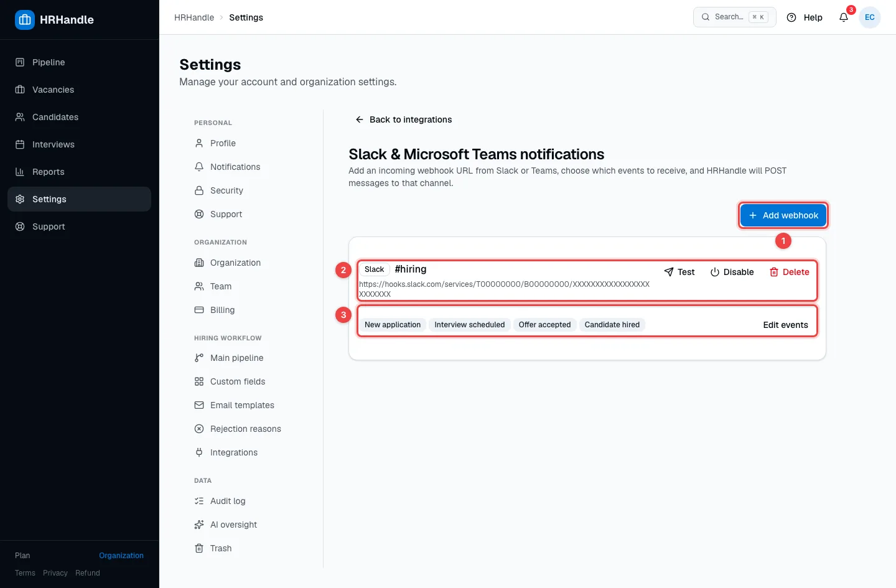Click the Interview scheduled event tag
This screenshot has height=588, width=896.
click(x=470, y=325)
